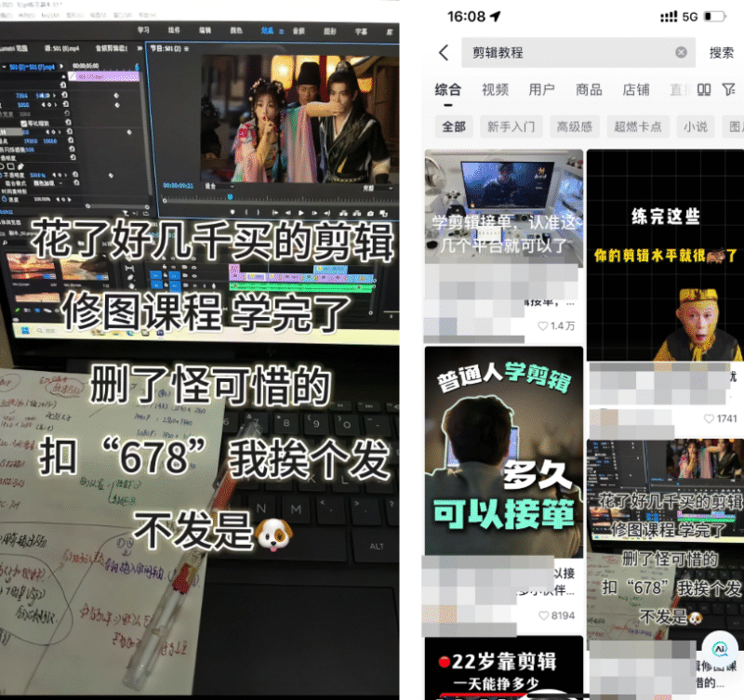Select the 全部 category chip
The image size is (744, 700).
click(x=454, y=125)
